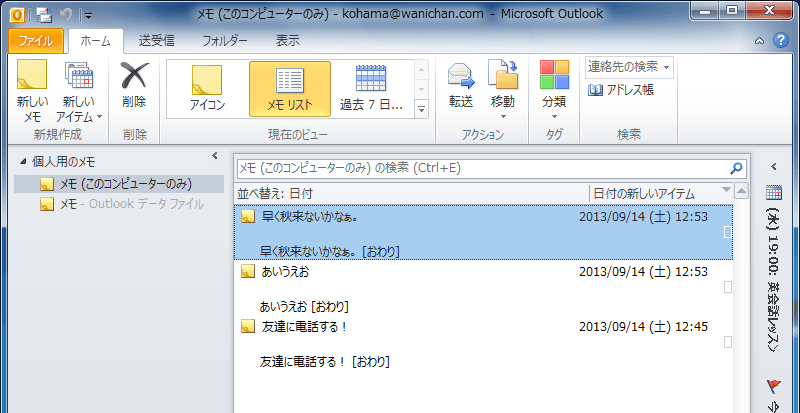This screenshot has width=800, height=413.
Task: Open the 新しいアイテム dropdown button
Action: tap(78, 92)
